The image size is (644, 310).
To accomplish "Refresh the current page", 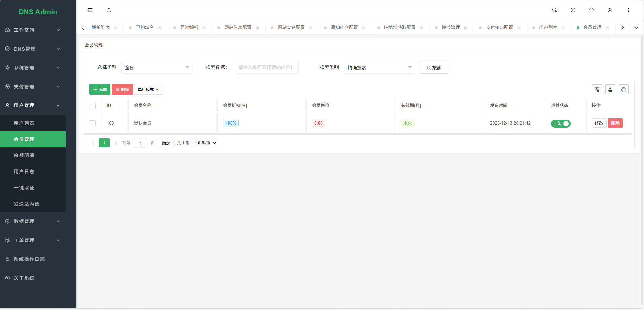I will tap(109, 10).
